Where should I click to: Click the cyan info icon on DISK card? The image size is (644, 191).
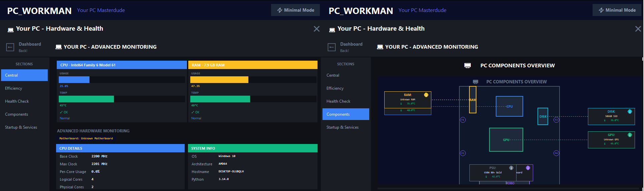tap(630, 112)
